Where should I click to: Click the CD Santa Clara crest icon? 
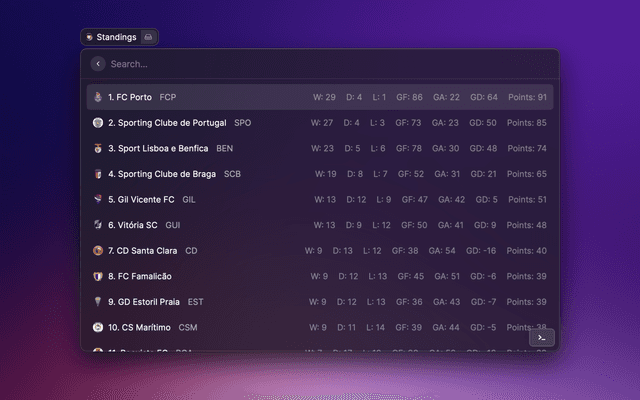coord(98,251)
